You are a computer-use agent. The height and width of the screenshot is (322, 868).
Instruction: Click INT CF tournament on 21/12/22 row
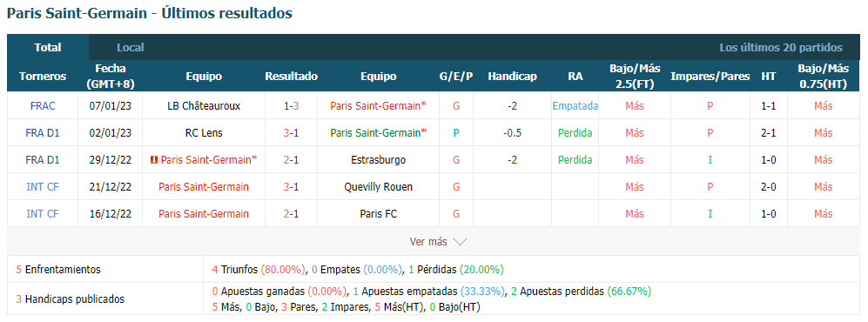coord(43,187)
